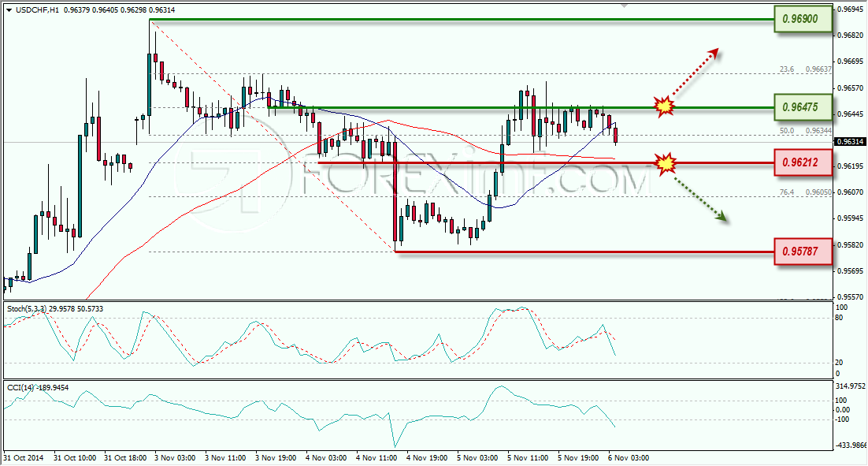This screenshot has height=466, width=868.
Task: Click time axis label 6 Nov 03:00
Action: (629, 457)
